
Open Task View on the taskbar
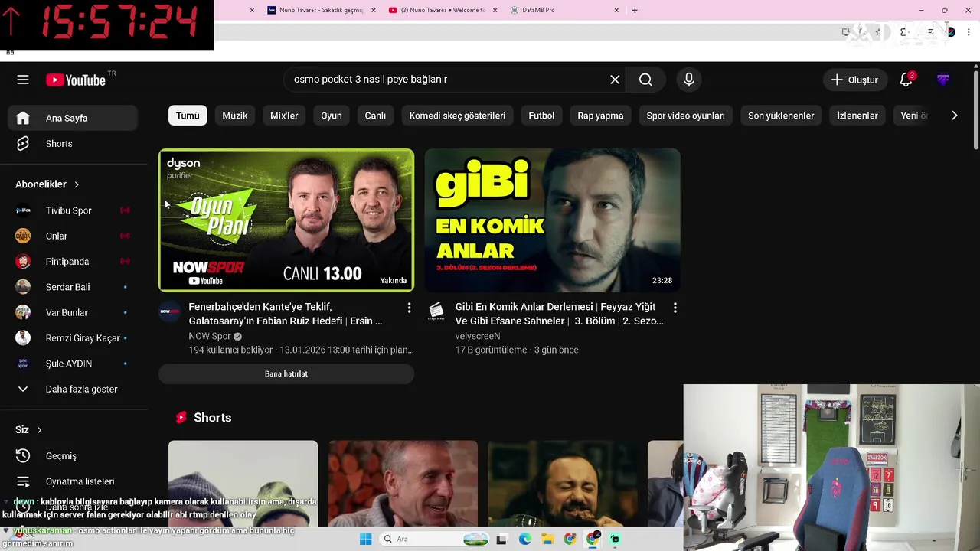pos(501,539)
